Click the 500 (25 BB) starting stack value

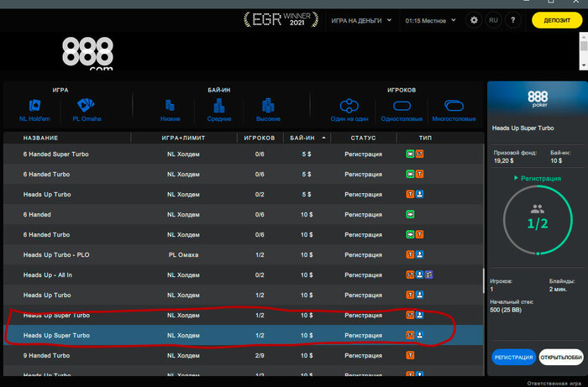[x=506, y=310]
